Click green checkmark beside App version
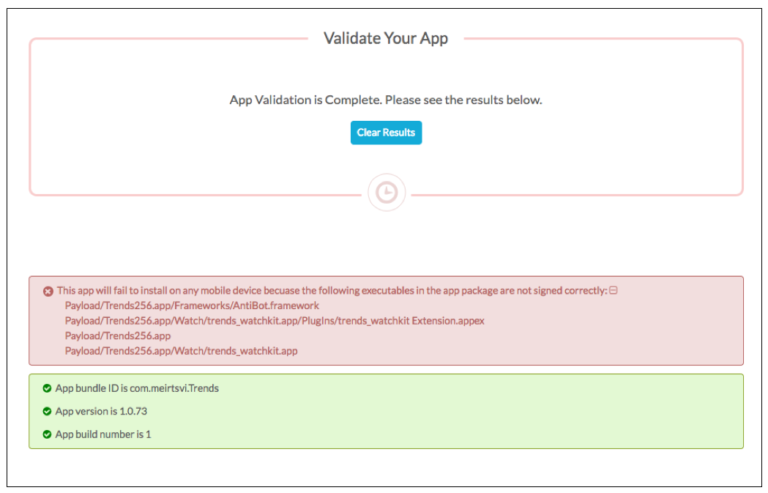This screenshot has height=493, width=768. point(47,411)
